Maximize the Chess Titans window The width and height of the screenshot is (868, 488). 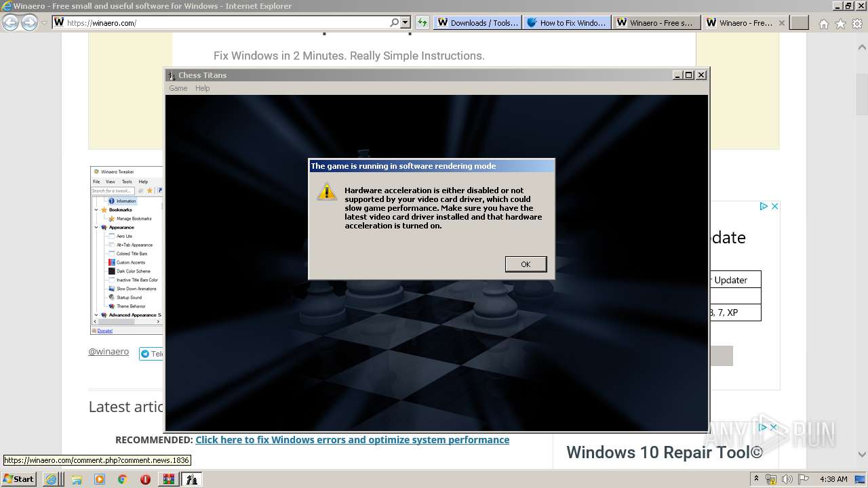[x=689, y=75]
